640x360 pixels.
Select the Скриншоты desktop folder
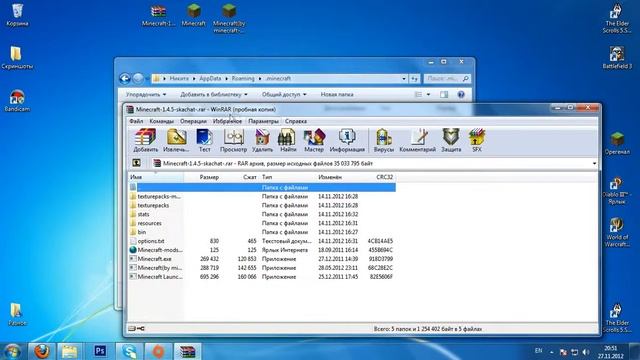tap(17, 58)
